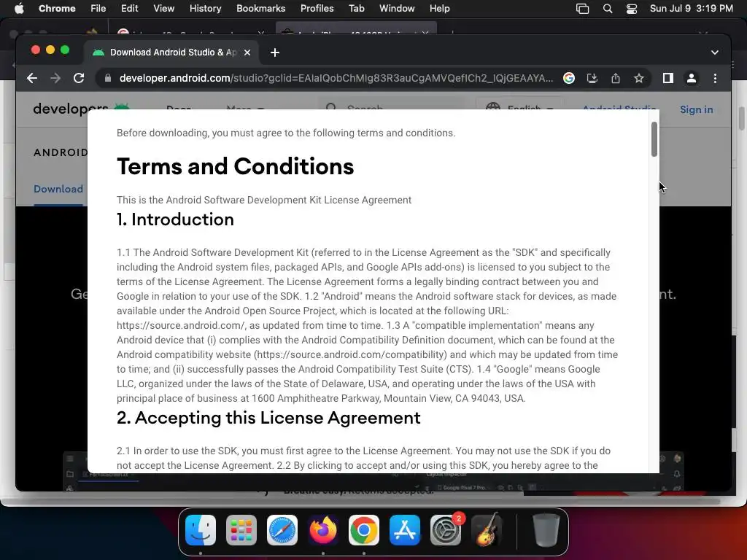
Task: Click the address bar URL
Action: [x=336, y=78]
